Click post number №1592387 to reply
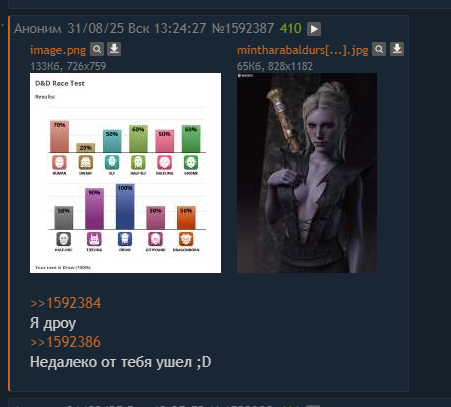 click(x=243, y=28)
